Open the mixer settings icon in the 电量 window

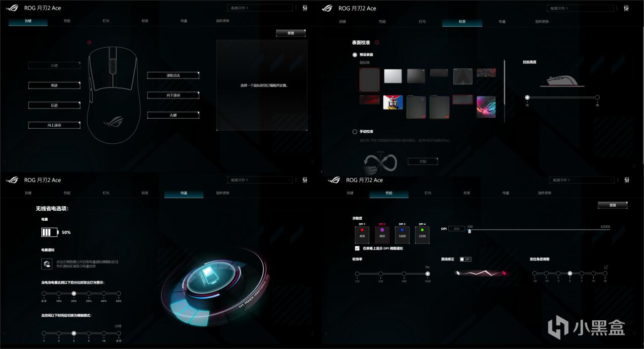pos(305,180)
